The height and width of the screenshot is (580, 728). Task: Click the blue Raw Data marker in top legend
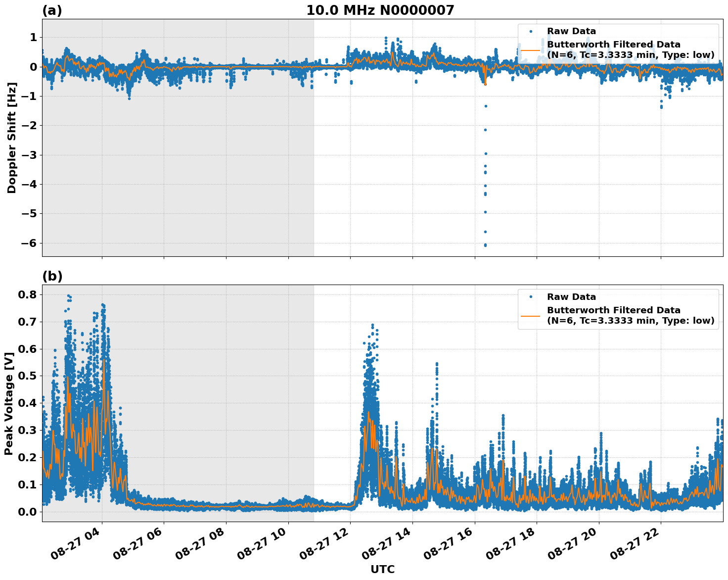click(531, 31)
